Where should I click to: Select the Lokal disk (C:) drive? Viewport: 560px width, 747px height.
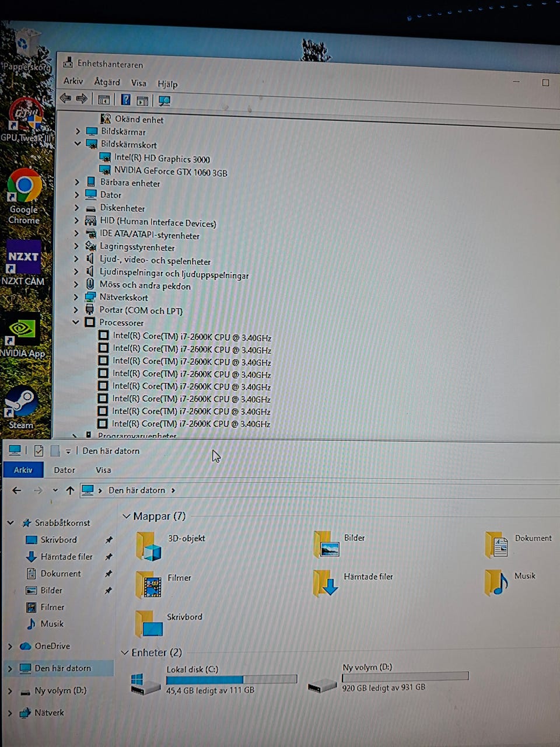pyautogui.click(x=214, y=680)
